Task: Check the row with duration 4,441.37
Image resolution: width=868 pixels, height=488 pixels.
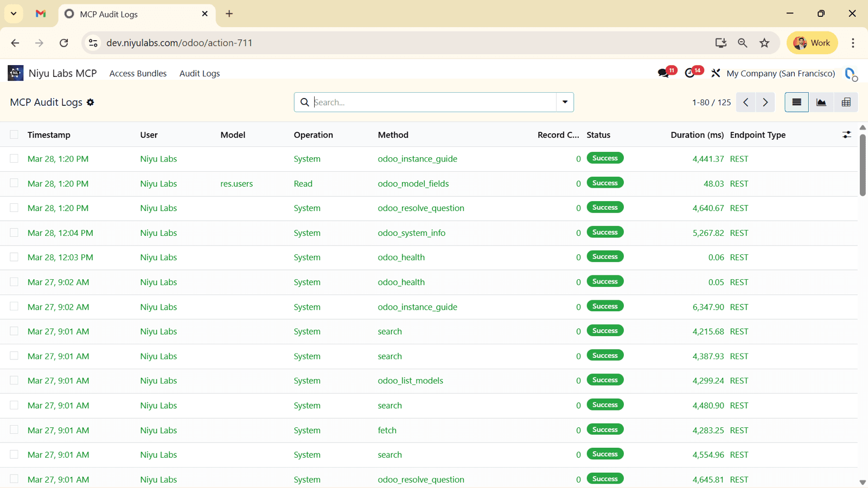Action: click(x=14, y=158)
